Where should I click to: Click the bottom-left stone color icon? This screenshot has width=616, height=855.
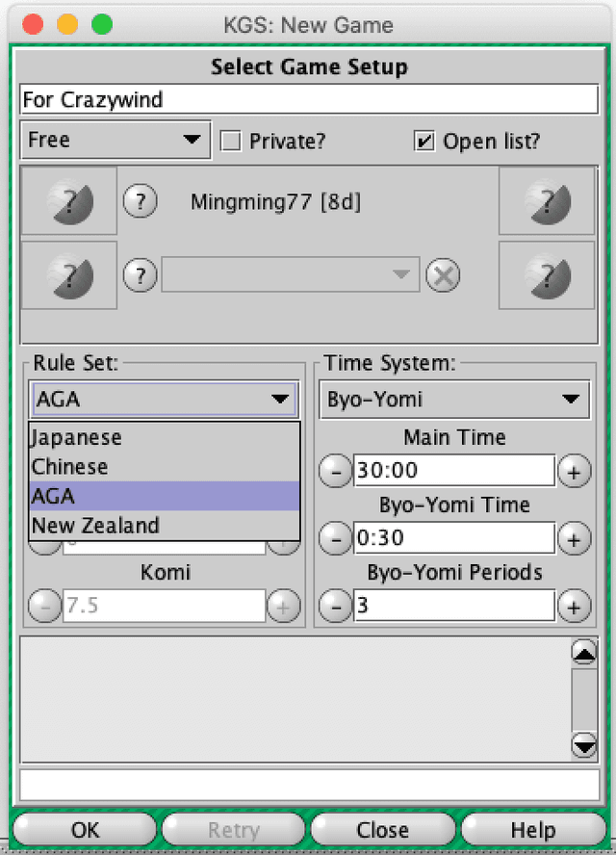[x=68, y=275]
